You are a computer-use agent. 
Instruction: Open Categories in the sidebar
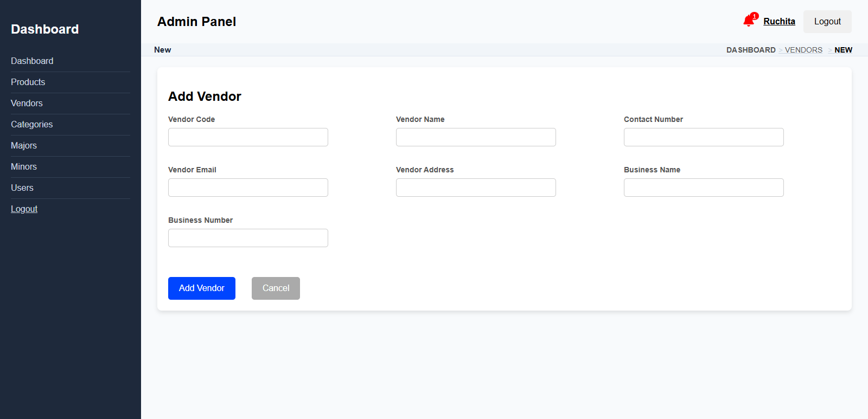[32, 125]
